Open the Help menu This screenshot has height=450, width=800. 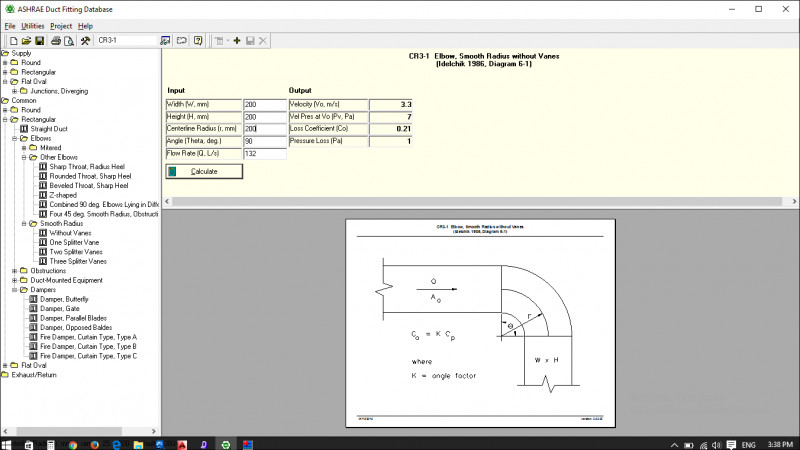pos(85,26)
